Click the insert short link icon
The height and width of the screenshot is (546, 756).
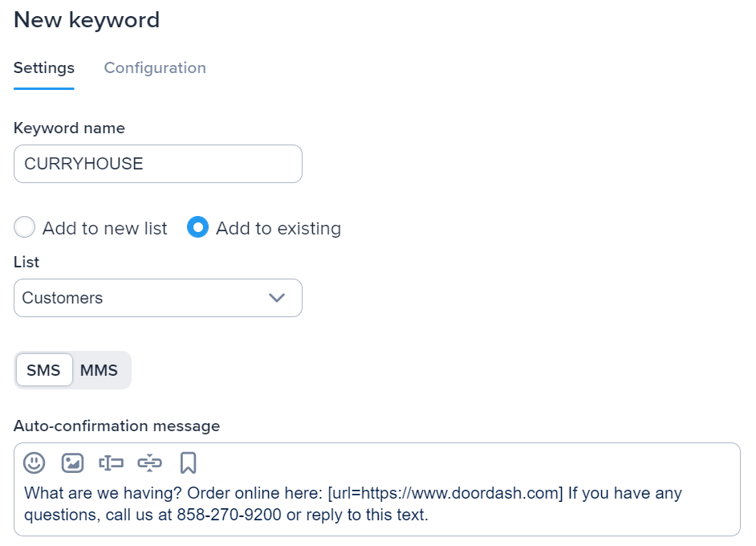(x=149, y=462)
